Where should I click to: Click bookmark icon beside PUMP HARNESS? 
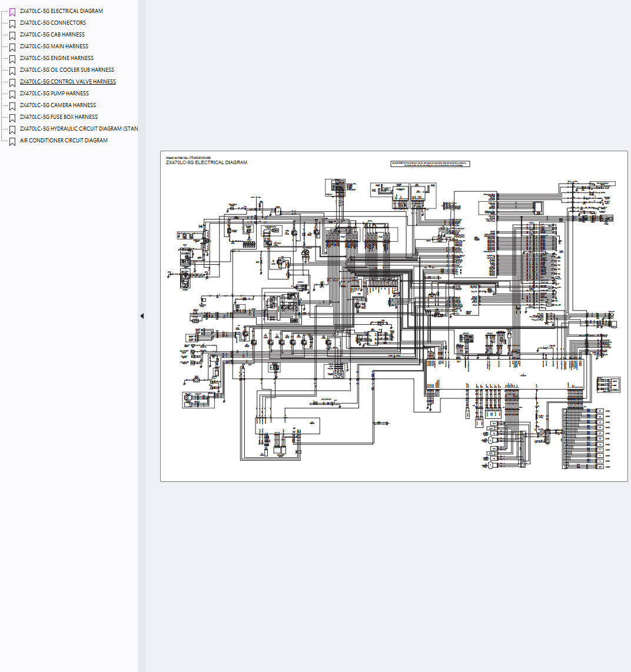coord(12,94)
